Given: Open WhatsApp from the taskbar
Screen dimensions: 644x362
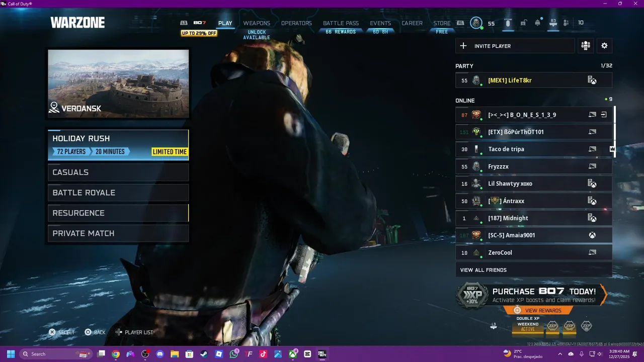Looking at the screenshot, I should (234, 354).
